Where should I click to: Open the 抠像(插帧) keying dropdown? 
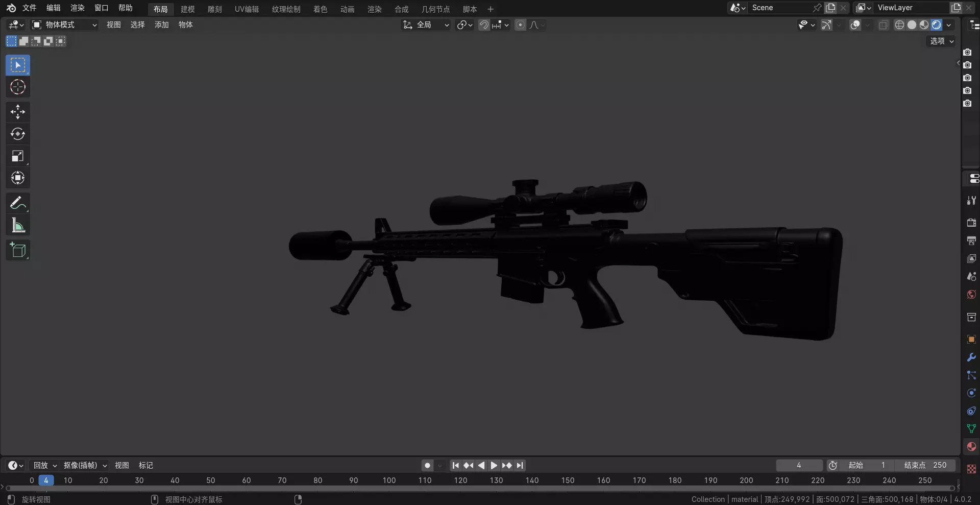[85, 465]
